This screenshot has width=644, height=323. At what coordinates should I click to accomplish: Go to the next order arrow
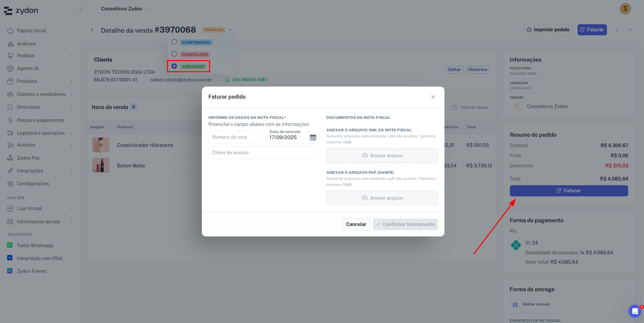(x=630, y=30)
